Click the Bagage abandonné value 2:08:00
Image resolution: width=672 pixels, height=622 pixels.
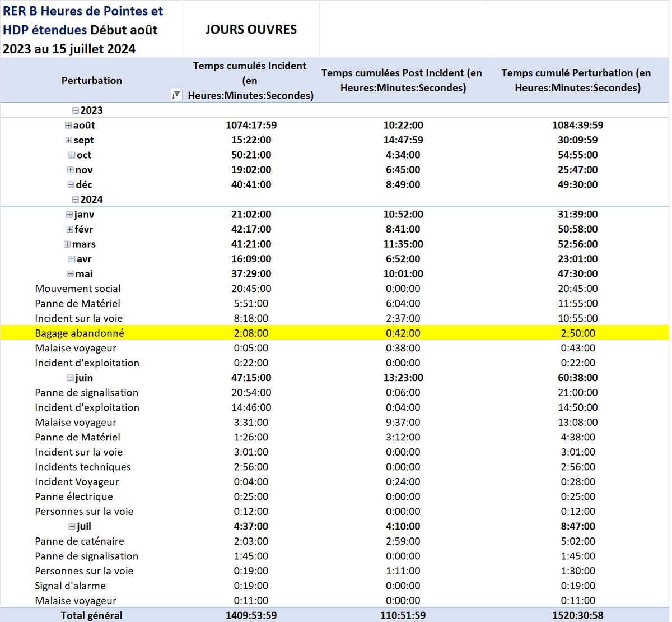pos(251,333)
